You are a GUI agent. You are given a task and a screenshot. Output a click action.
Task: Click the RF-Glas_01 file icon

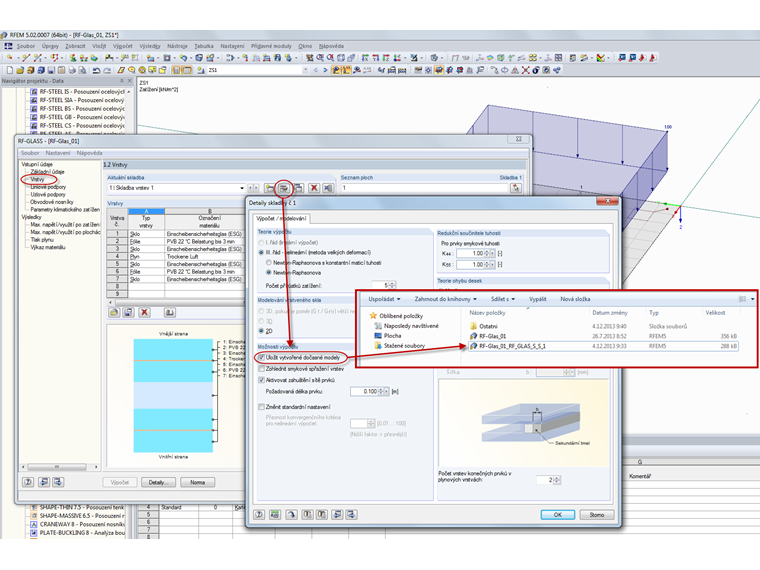click(474, 336)
